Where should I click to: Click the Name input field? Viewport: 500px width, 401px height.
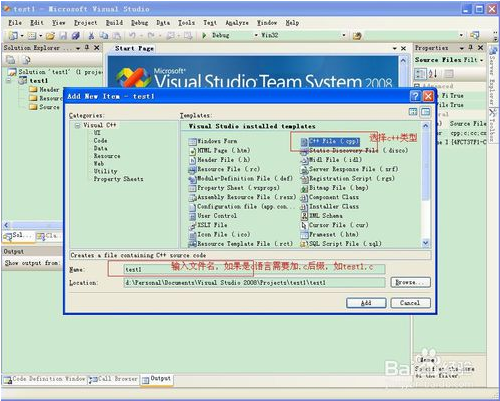tap(254, 269)
